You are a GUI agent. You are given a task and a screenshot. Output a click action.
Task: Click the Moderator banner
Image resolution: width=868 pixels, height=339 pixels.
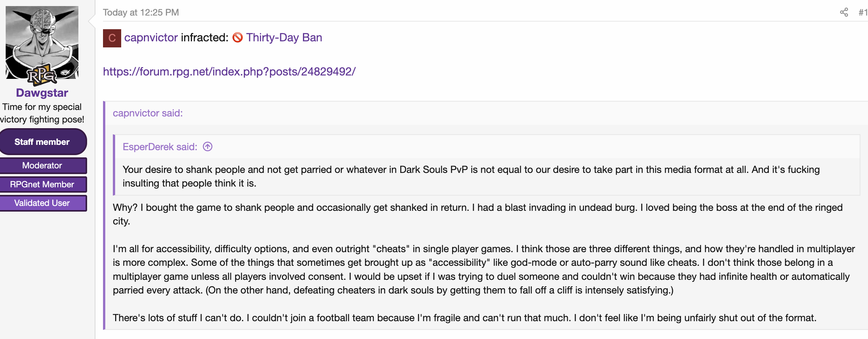click(42, 166)
